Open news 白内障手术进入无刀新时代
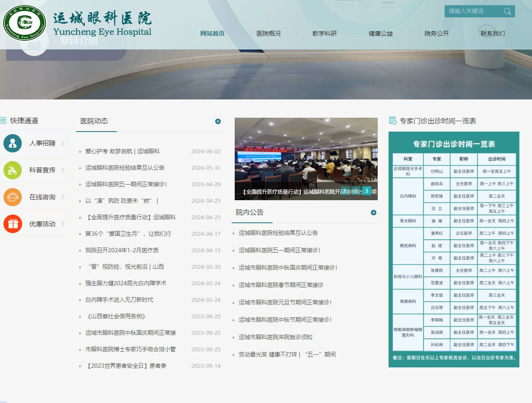This screenshot has width=532, height=403. pos(119,300)
